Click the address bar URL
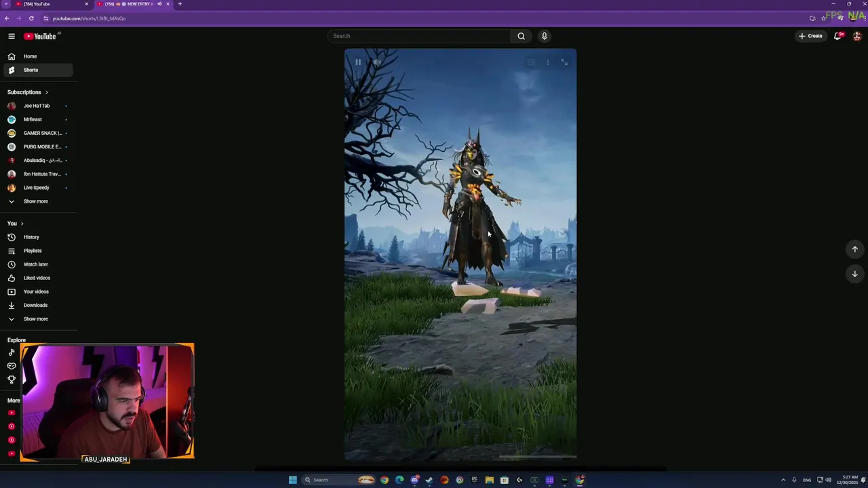The height and width of the screenshot is (488, 868). tap(89, 18)
